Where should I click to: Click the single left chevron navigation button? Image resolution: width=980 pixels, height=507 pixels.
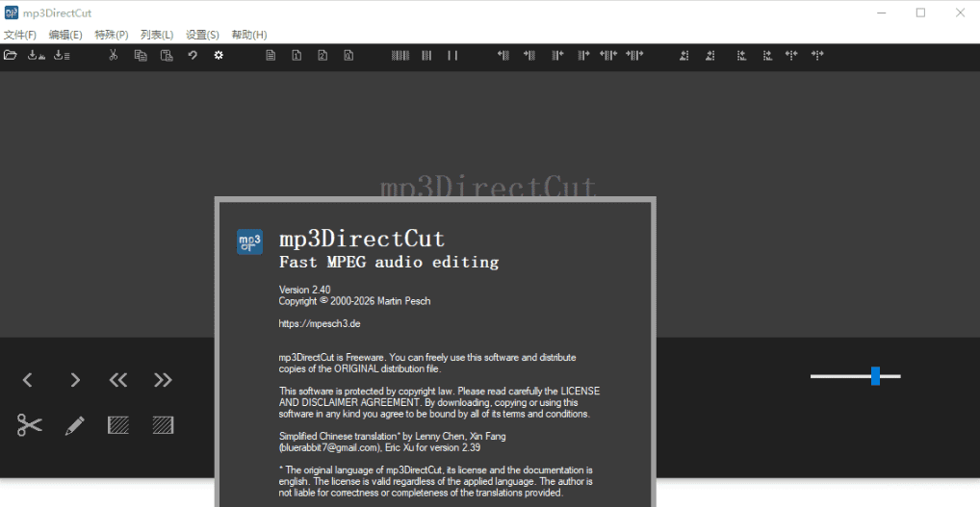coord(28,380)
